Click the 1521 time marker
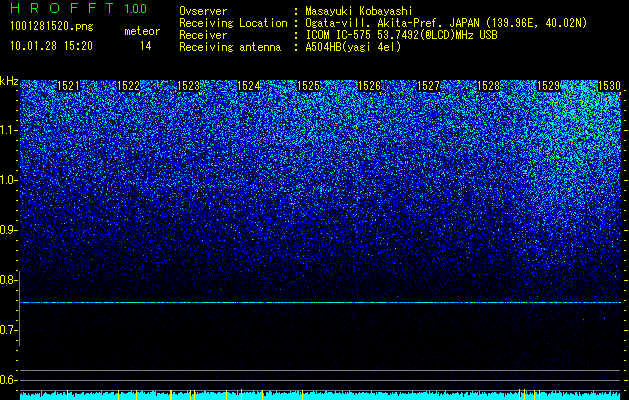Screen dimensions: 629x400 pyautogui.click(x=68, y=86)
